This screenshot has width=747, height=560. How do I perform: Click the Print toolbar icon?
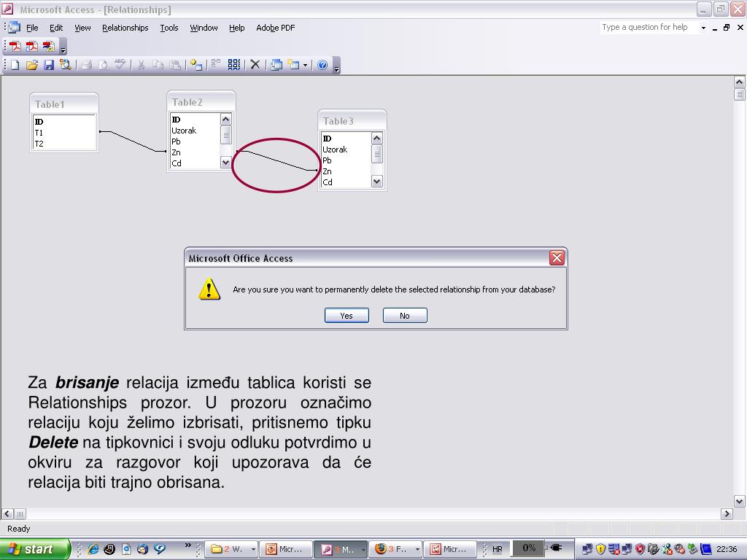pyautogui.click(x=86, y=65)
